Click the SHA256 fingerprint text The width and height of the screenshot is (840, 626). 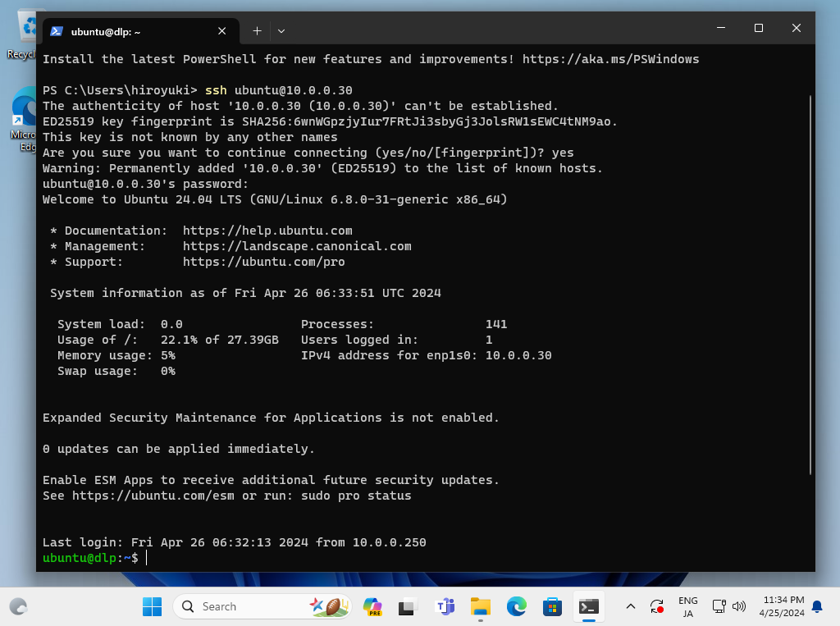(427, 121)
